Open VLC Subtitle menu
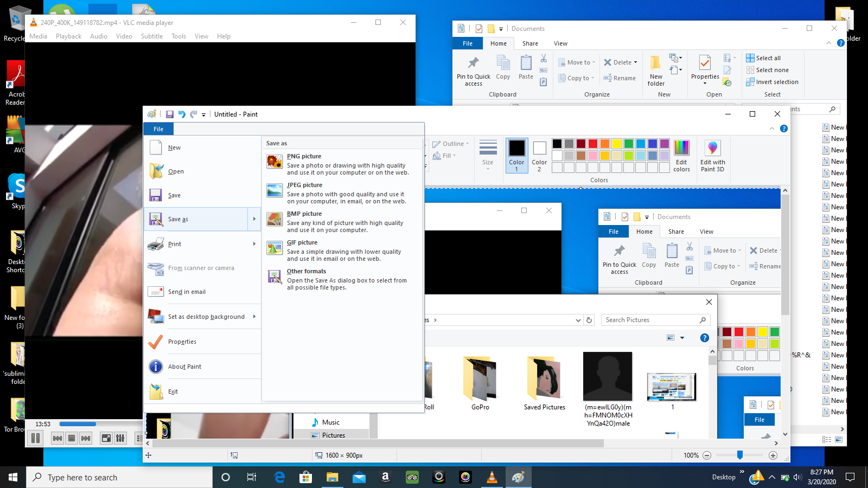 pos(152,36)
